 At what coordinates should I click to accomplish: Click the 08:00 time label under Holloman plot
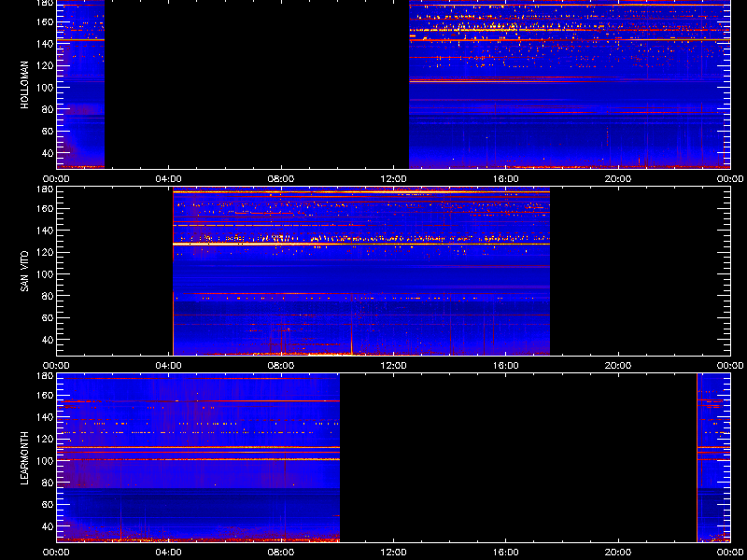coord(281,179)
